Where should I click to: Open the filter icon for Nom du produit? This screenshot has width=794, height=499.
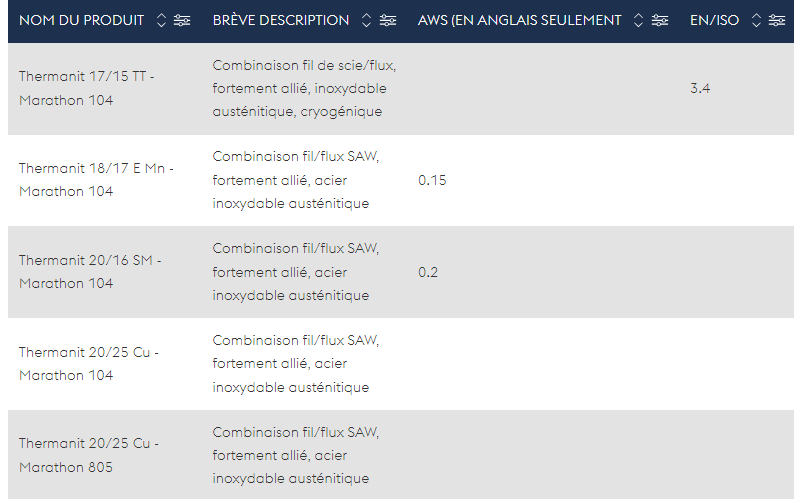(x=181, y=21)
